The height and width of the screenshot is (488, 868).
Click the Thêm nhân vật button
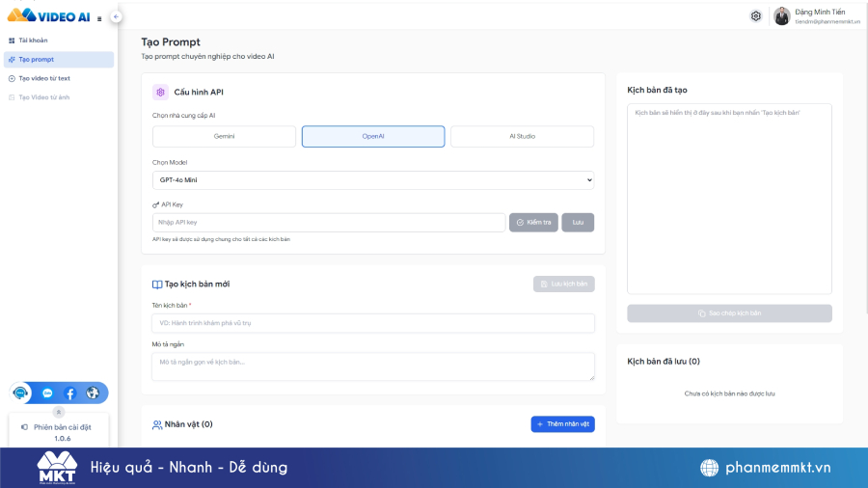(562, 424)
